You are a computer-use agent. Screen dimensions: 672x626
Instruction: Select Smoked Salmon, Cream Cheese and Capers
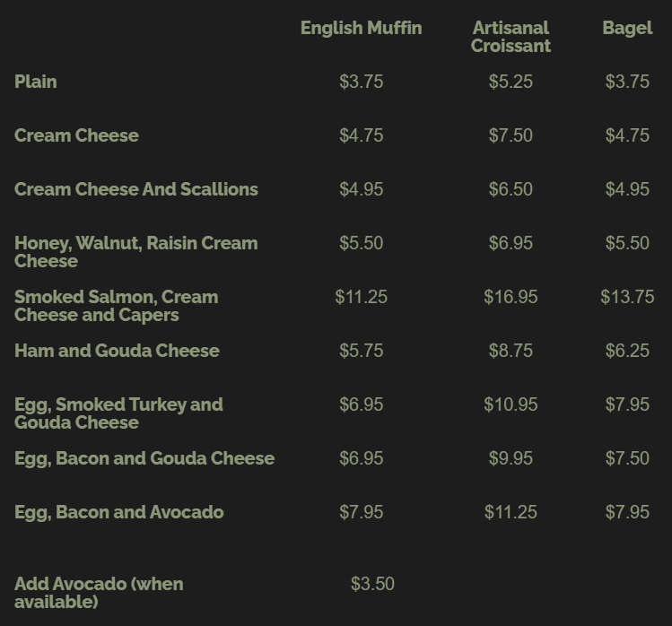[116, 306]
